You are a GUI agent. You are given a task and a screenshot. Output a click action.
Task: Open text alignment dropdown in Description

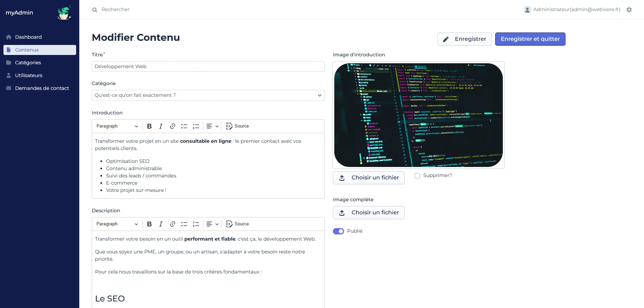212,224
